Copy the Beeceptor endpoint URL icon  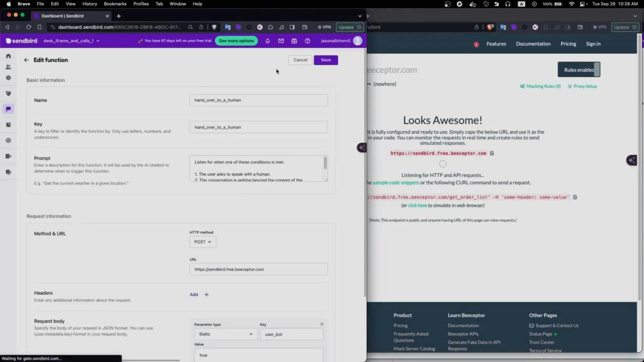[x=492, y=153]
